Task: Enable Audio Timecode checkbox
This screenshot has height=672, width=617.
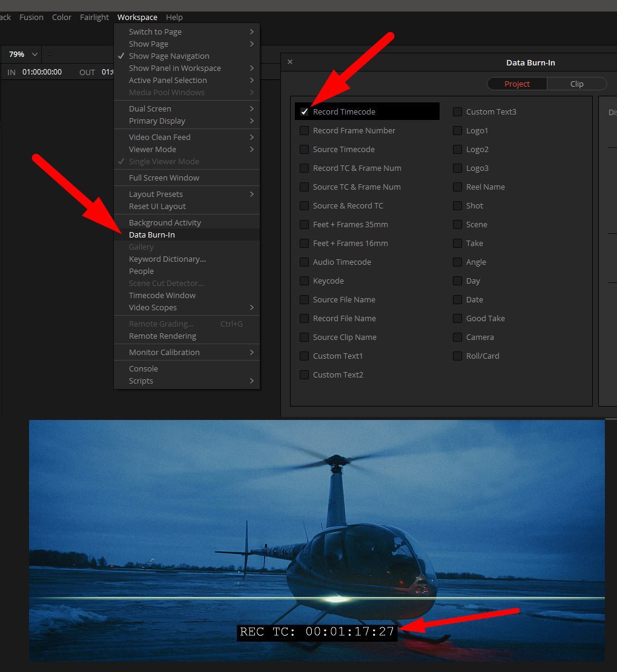Action: click(x=305, y=262)
